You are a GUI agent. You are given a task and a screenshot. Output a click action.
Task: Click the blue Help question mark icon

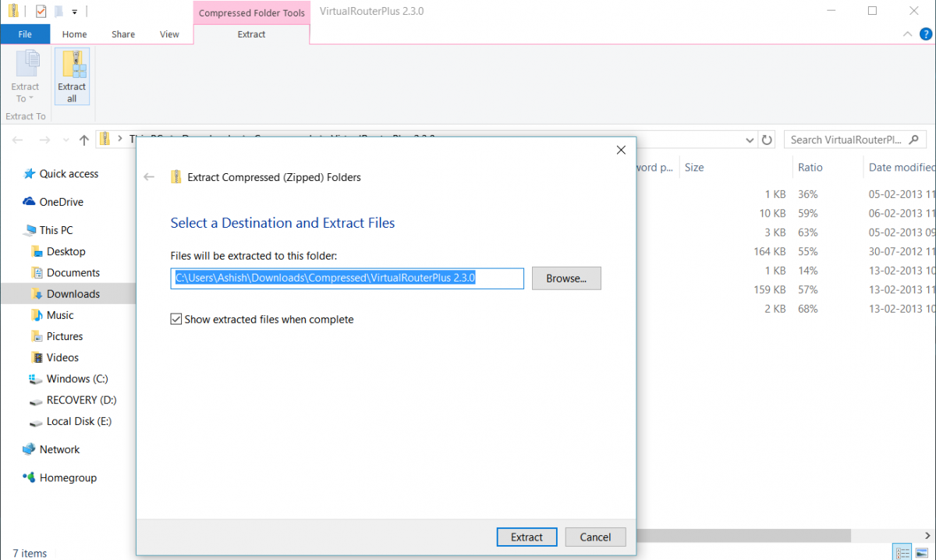(926, 34)
